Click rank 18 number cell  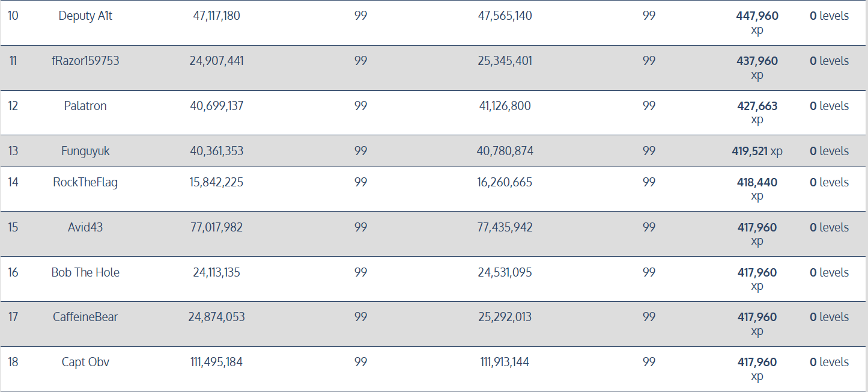pos(13,362)
